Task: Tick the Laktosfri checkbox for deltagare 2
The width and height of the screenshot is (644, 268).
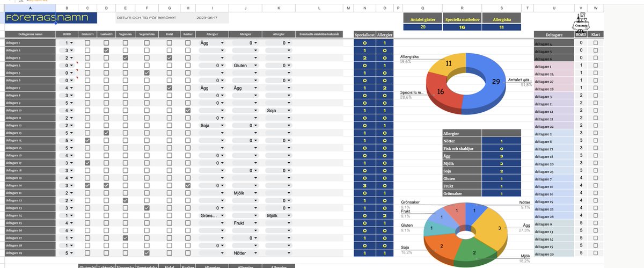Action: (x=106, y=50)
